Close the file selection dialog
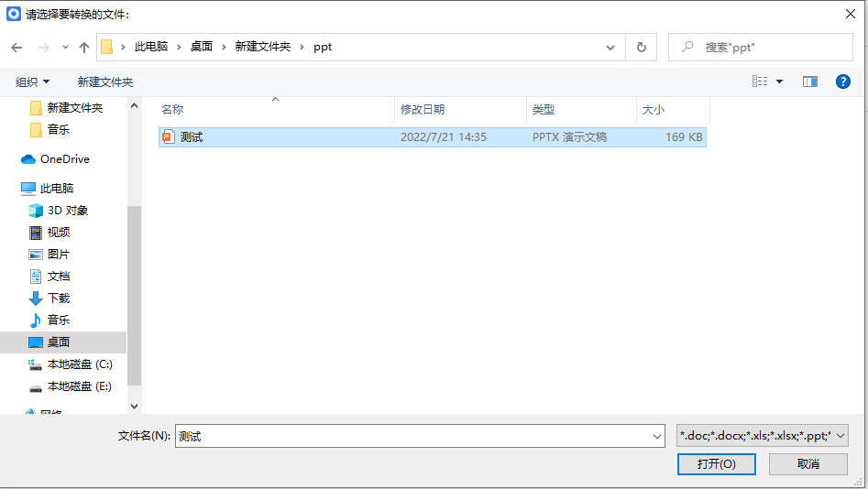The image size is (868, 489). (851, 15)
